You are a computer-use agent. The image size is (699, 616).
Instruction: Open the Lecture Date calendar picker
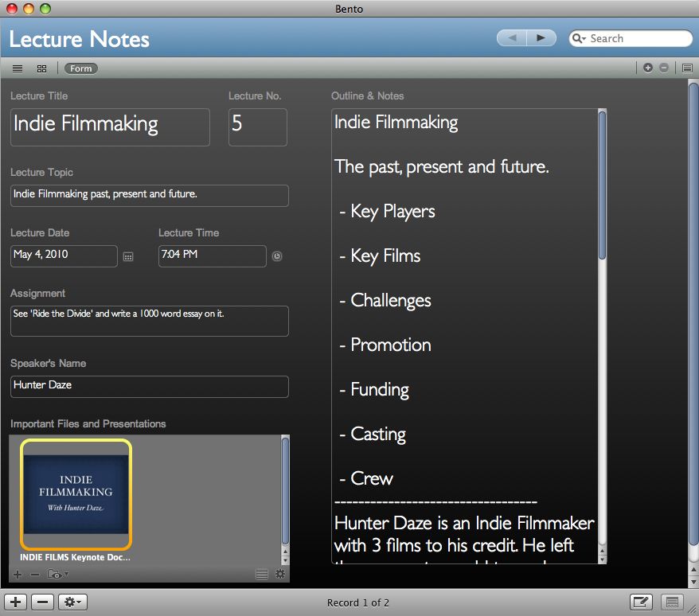point(128,256)
